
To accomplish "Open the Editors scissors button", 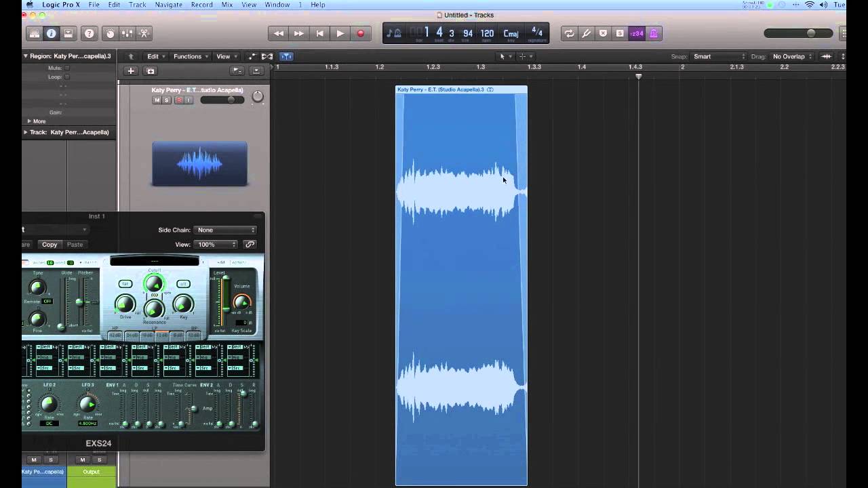I will (144, 33).
